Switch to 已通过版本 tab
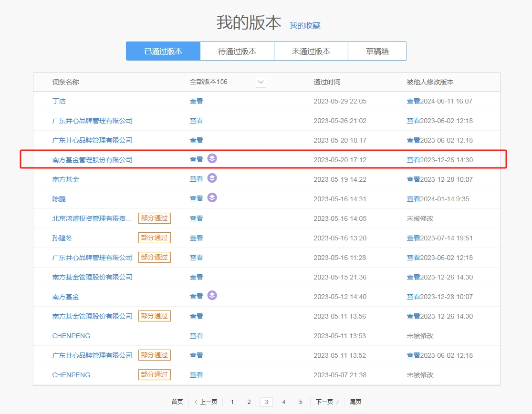The image size is (532, 414). coord(163,51)
